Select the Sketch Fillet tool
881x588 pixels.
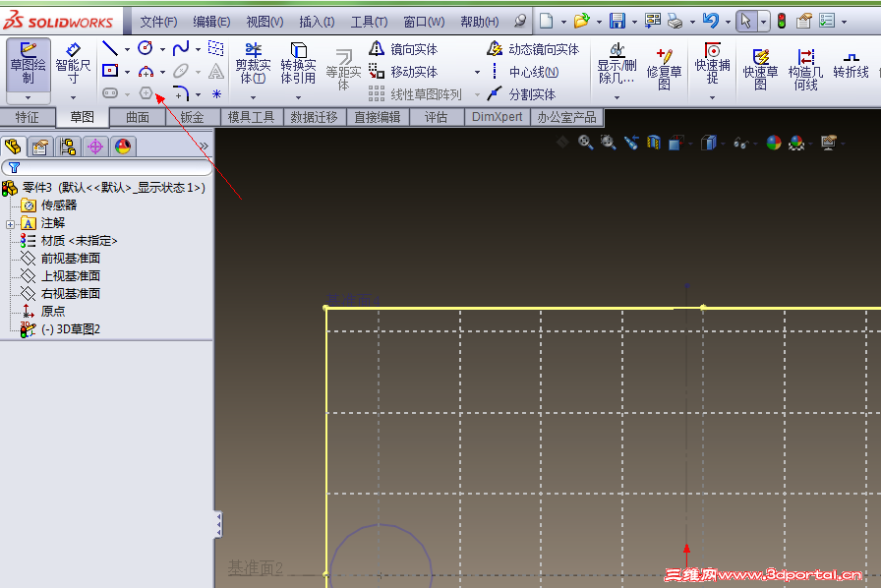(181, 93)
